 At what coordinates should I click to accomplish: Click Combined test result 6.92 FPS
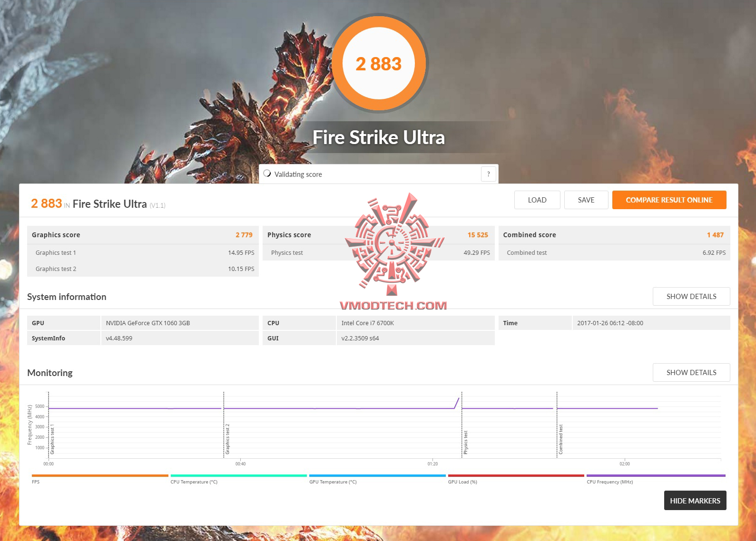click(714, 252)
